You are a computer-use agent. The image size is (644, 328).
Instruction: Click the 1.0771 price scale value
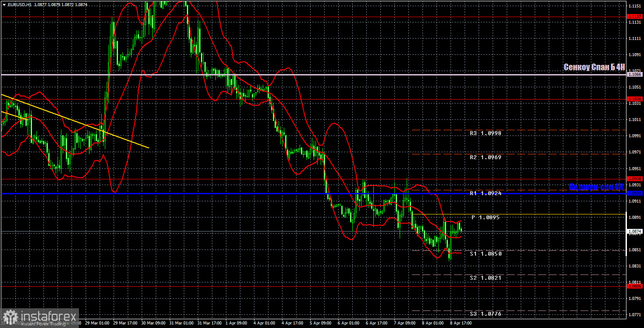pos(634,315)
